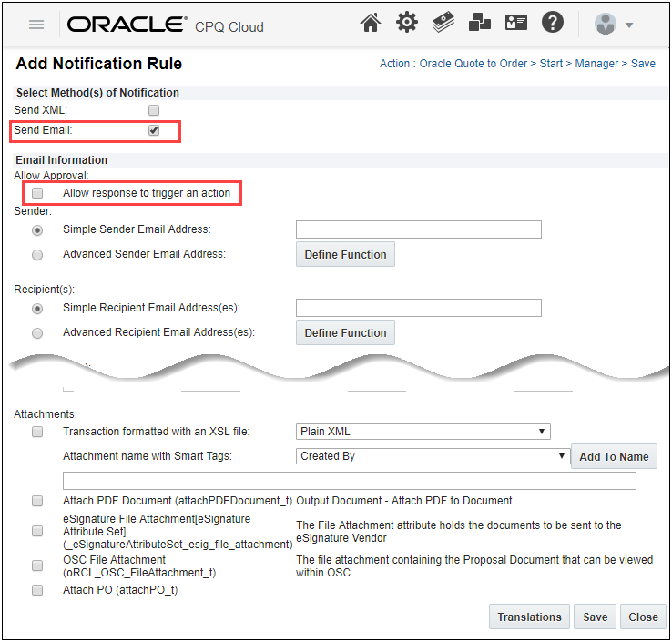Click the Simple Recipient Email Address(es) field
The height and width of the screenshot is (642, 672).
pos(419,308)
